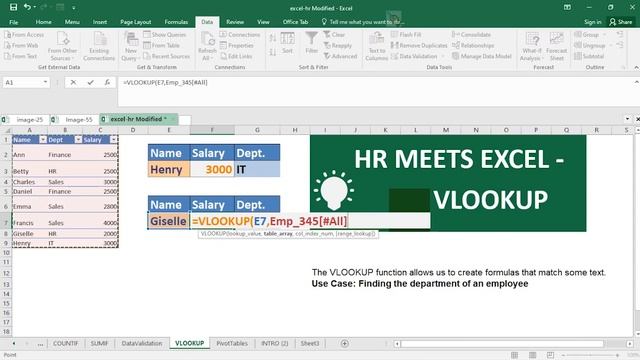Confirm formula with checkmark button
The height and width of the screenshot is (360, 640).
(x=90, y=82)
